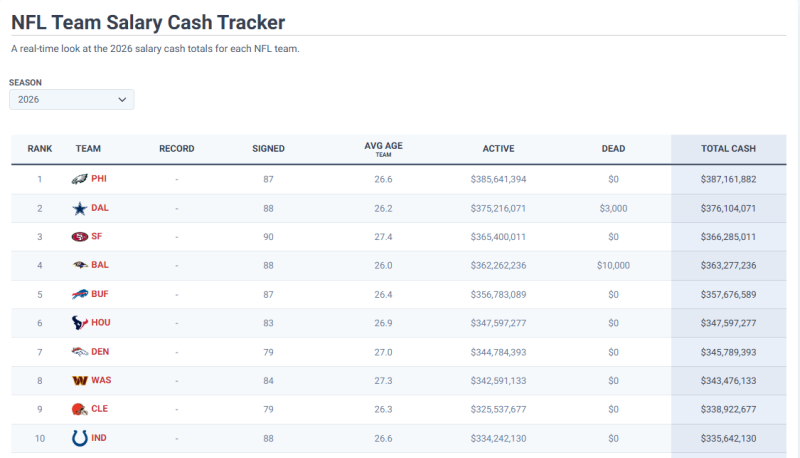Click the Baltimore Ravens logo icon
The height and width of the screenshot is (458, 800).
(80, 265)
